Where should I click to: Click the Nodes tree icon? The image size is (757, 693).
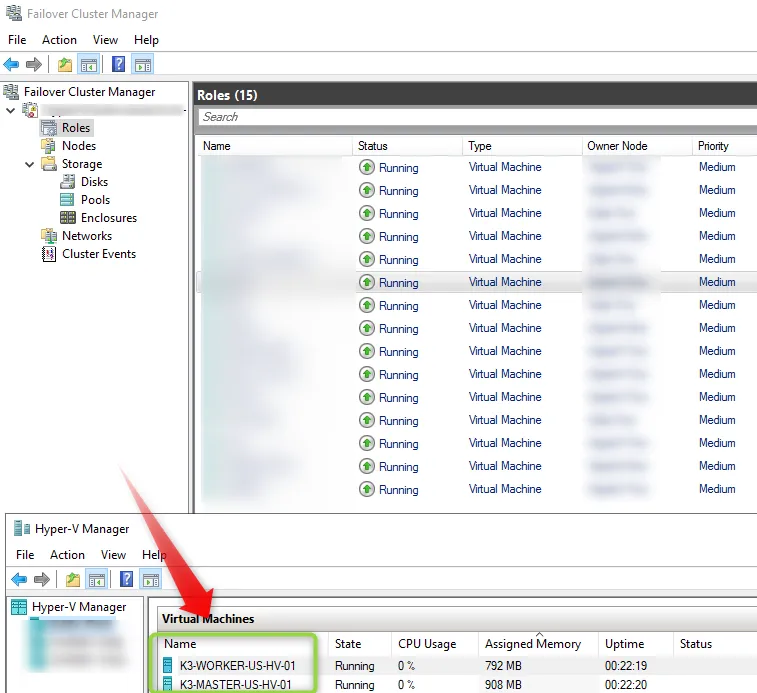click(48, 146)
